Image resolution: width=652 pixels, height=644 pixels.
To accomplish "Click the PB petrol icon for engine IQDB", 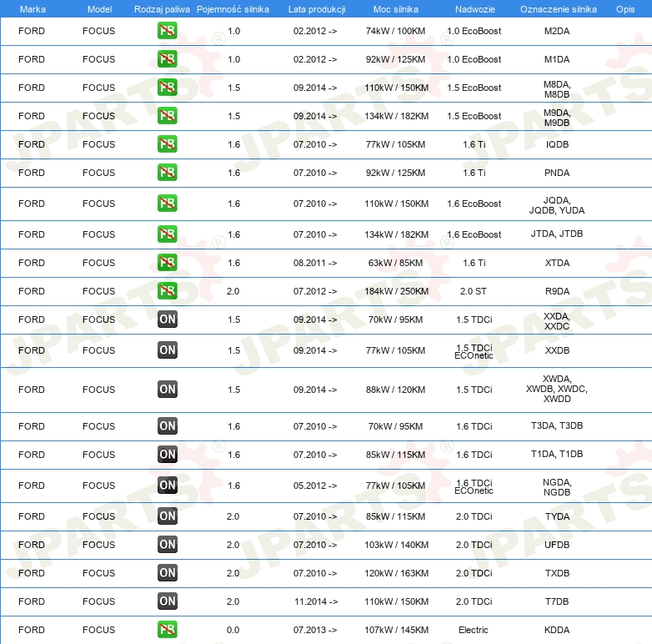I will (167, 144).
